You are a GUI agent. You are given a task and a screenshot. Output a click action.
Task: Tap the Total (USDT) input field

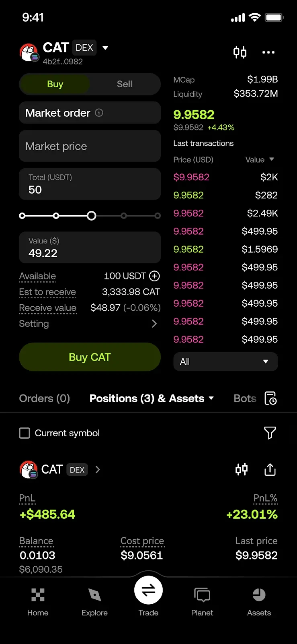point(90,184)
